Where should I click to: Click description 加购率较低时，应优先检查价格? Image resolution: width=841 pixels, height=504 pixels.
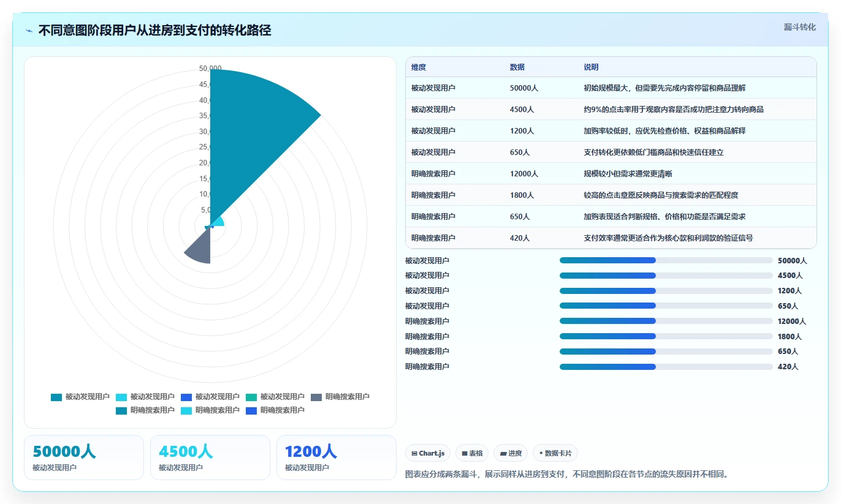664,131
